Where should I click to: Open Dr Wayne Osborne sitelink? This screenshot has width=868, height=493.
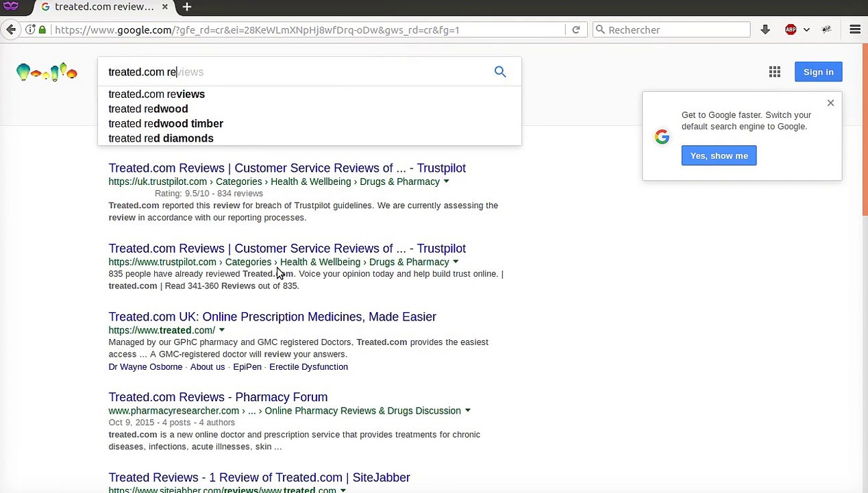[145, 367]
